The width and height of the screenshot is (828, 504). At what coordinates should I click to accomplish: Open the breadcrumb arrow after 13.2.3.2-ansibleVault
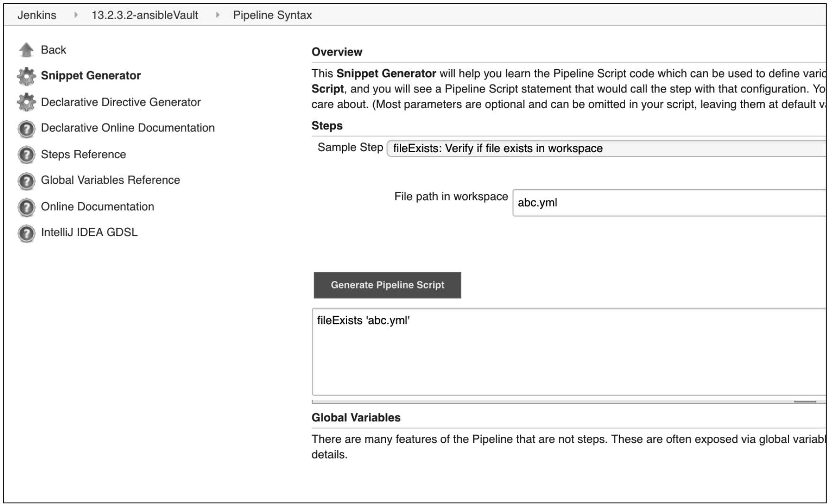(x=217, y=15)
